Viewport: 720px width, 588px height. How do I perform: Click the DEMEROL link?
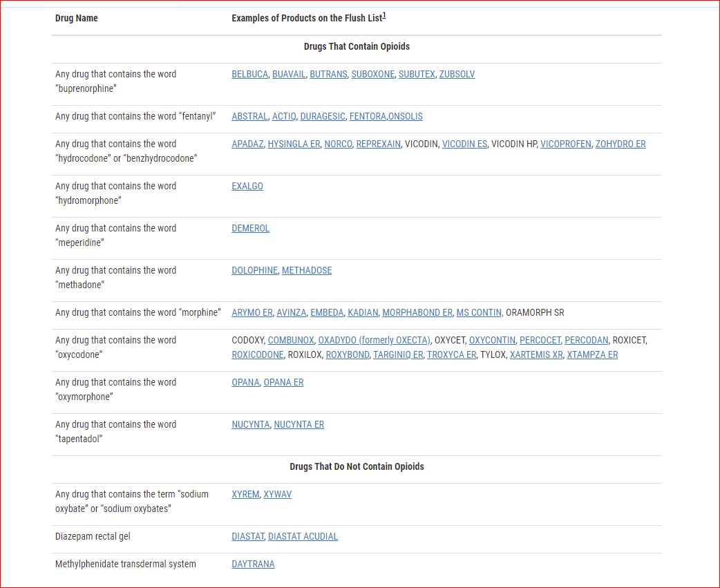pos(251,229)
